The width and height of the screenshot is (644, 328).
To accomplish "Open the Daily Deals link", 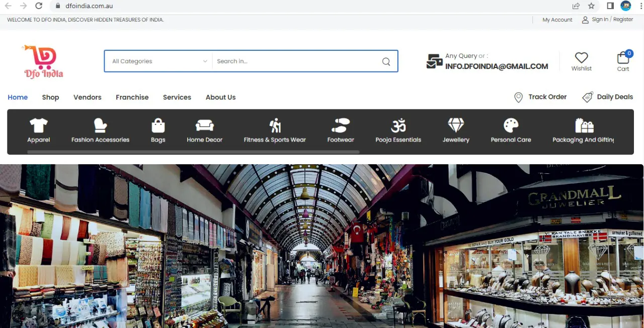I will (614, 97).
